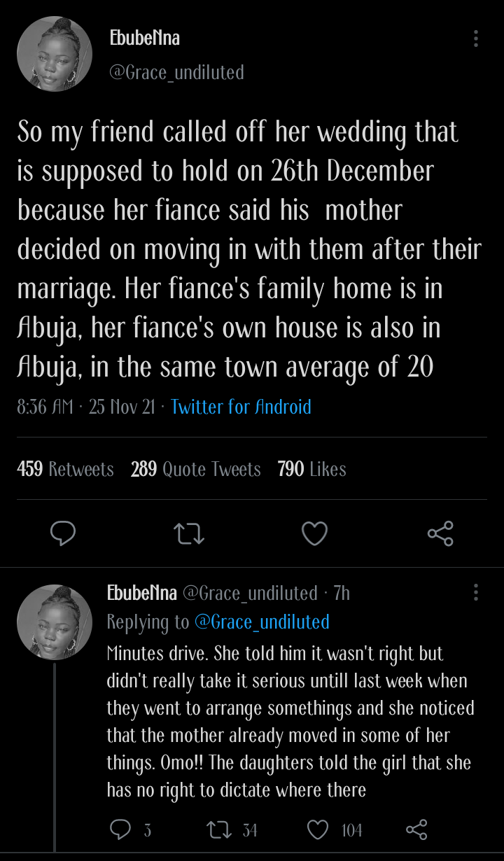This screenshot has width=504, height=861.
Task: View the 790 Likes list
Action: (x=311, y=469)
